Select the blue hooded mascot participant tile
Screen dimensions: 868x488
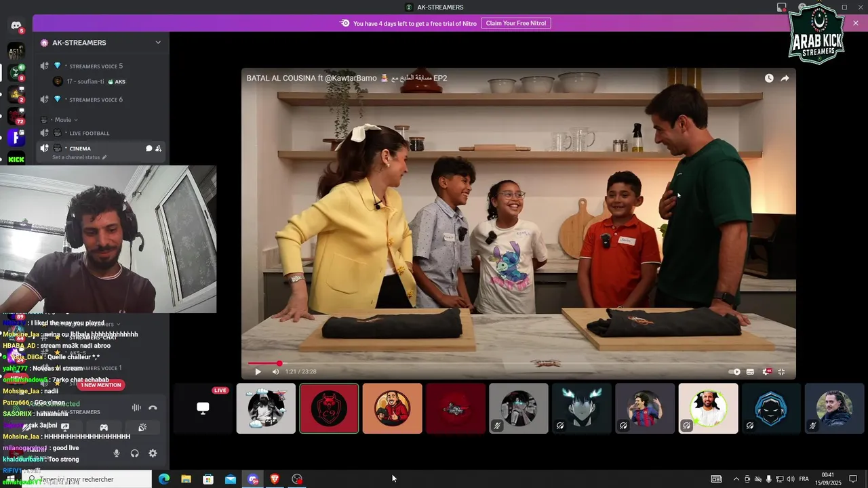771,409
